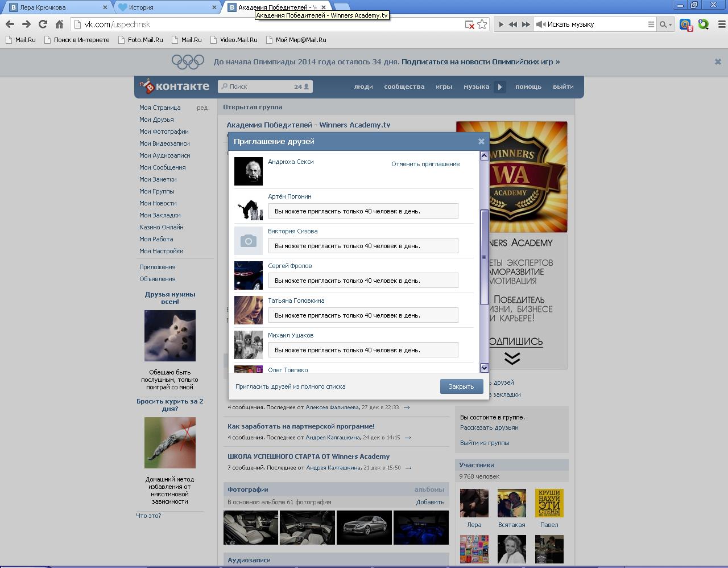This screenshot has height=568, width=728.
Task: Open Поиск в Интернете bookmark
Action: click(x=77, y=40)
